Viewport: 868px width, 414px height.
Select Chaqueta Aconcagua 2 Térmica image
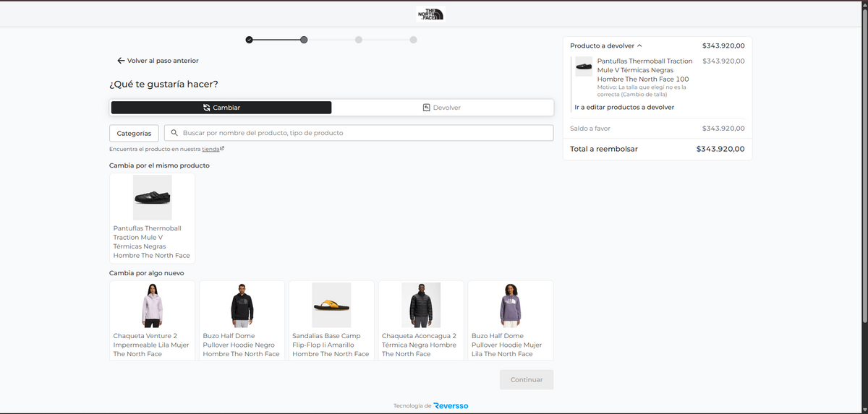(421, 305)
